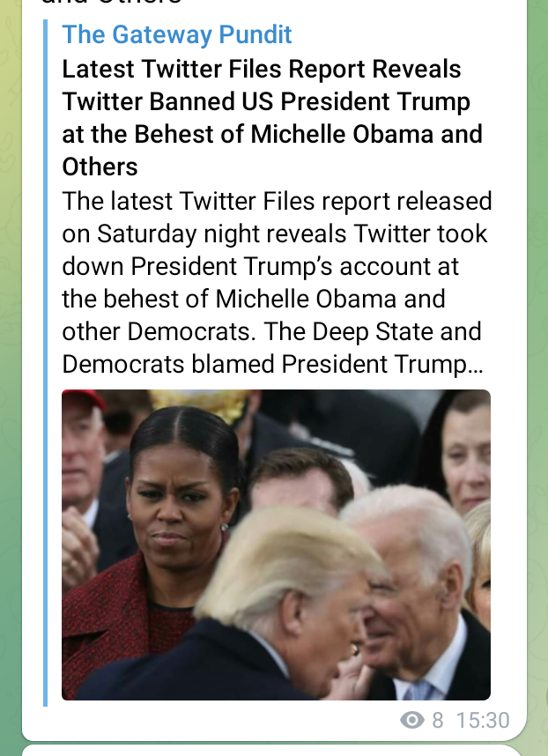
Task: Open The Gateway Pundit source link
Action: point(177,34)
